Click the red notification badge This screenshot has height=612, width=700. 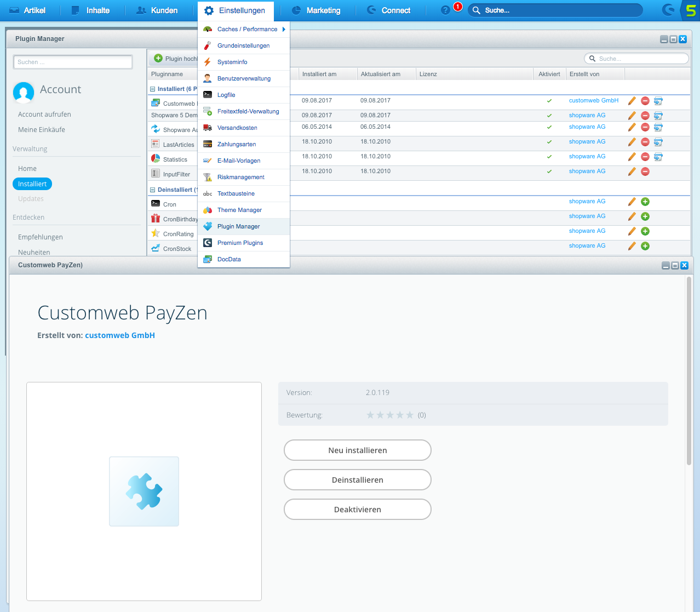pyautogui.click(x=458, y=7)
